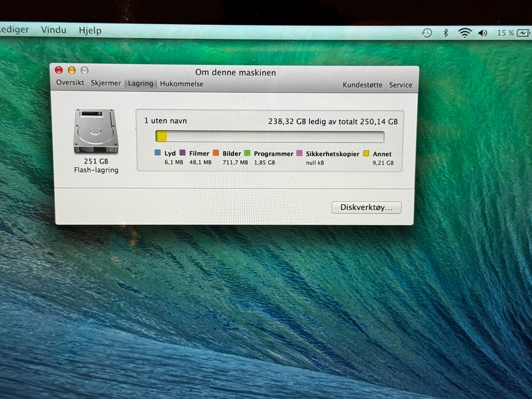The height and width of the screenshot is (399, 532).
Task: Open the Time Machine menu bar icon
Action: [x=427, y=33]
